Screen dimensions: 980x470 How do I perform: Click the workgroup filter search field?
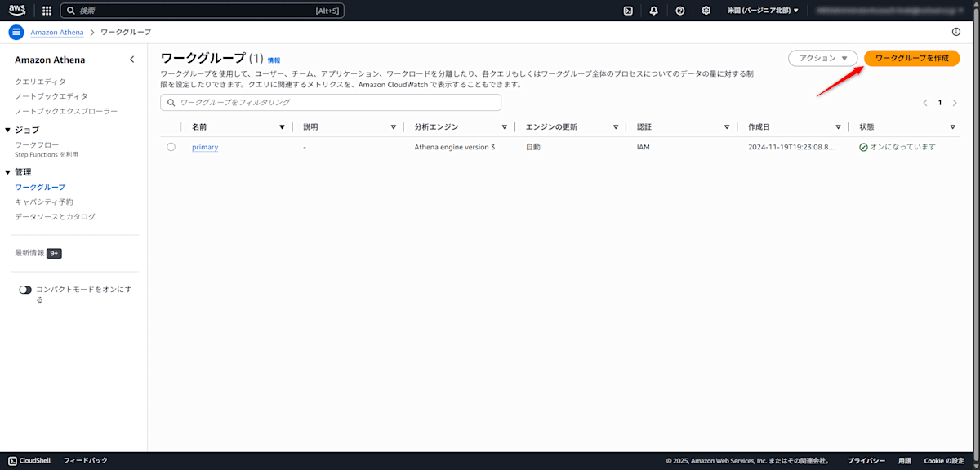[331, 103]
